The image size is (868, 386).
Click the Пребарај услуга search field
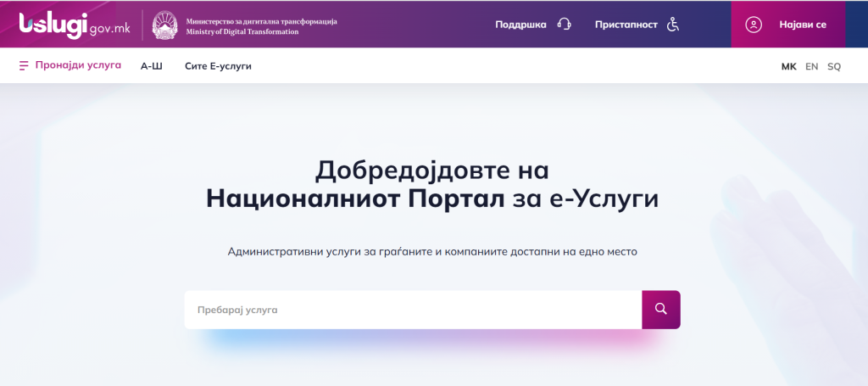[413, 310]
